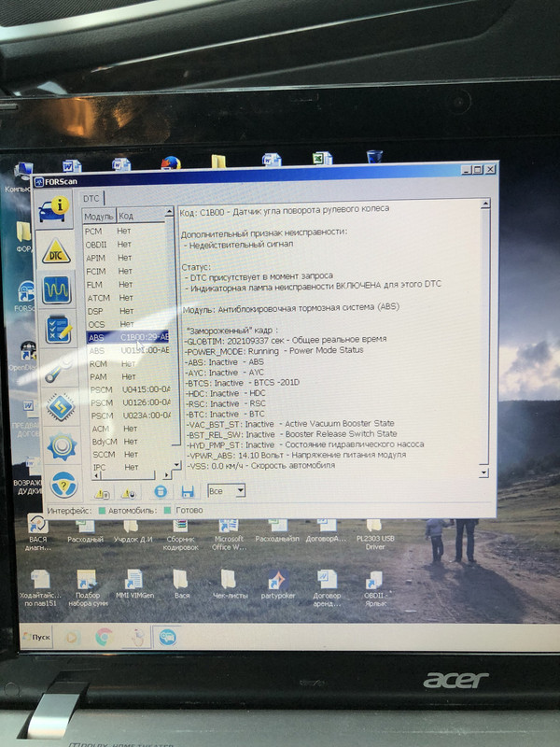Click the Модуль column header
The width and height of the screenshot is (560, 747).
pyautogui.click(x=99, y=217)
